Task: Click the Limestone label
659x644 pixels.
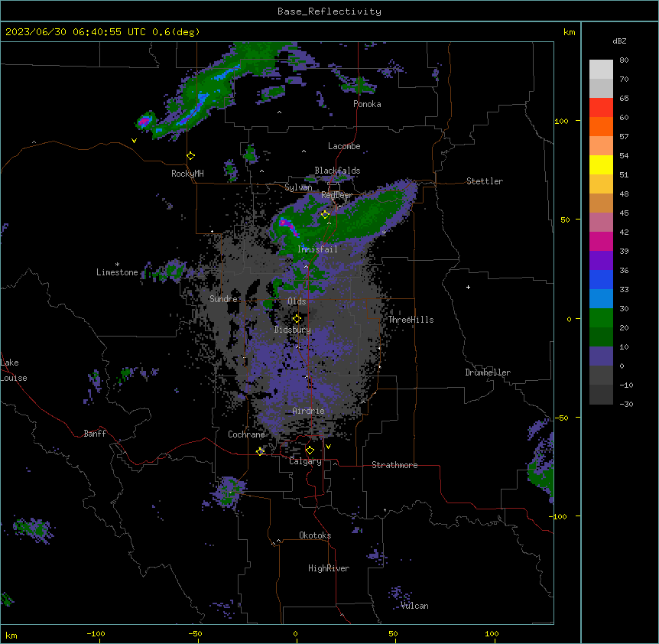Action: coord(117,272)
